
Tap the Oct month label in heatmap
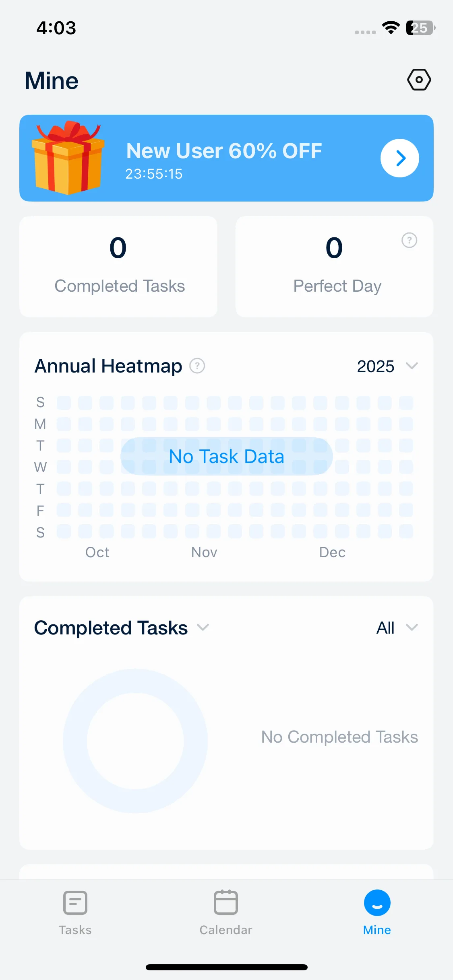[97, 552]
